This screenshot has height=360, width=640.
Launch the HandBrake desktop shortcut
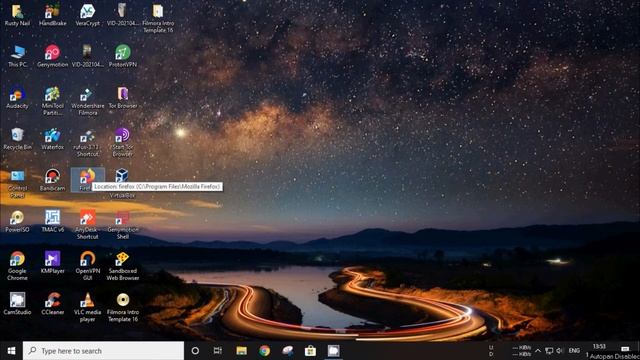(x=52, y=15)
